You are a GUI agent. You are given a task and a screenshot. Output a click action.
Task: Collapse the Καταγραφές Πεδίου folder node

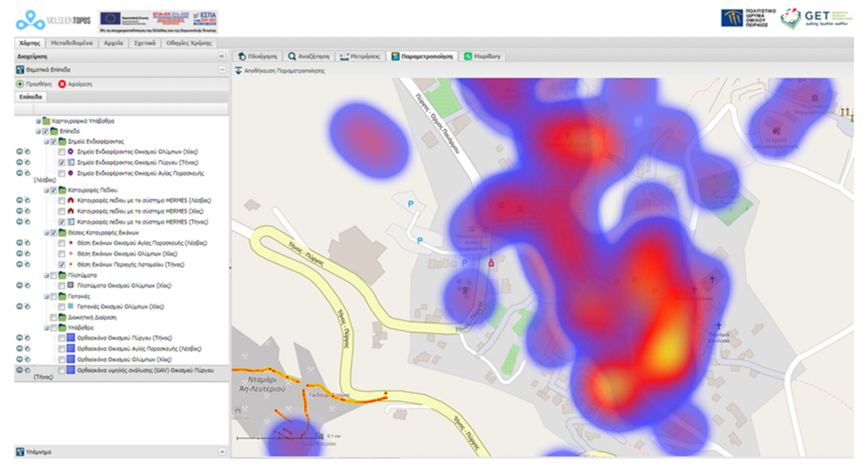pos(46,190)
